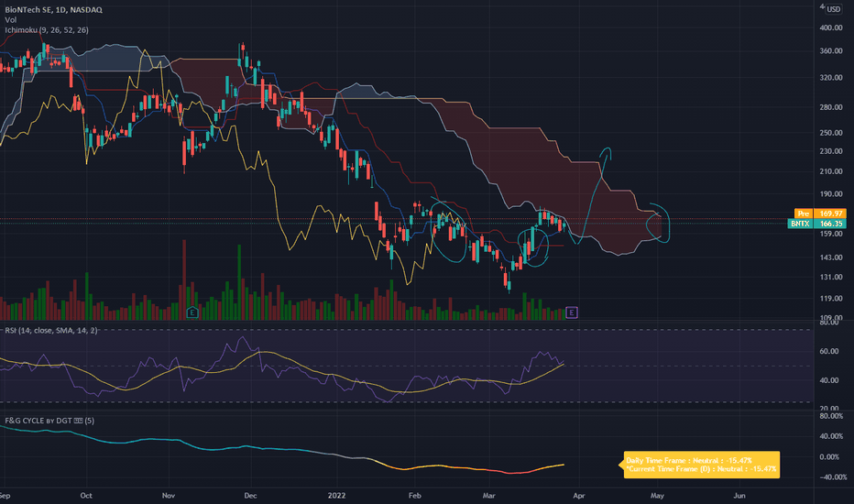The image size is (854, 504).
Task: Click the orange Pre 169.97 price label
Action: [x=820, y=214]
